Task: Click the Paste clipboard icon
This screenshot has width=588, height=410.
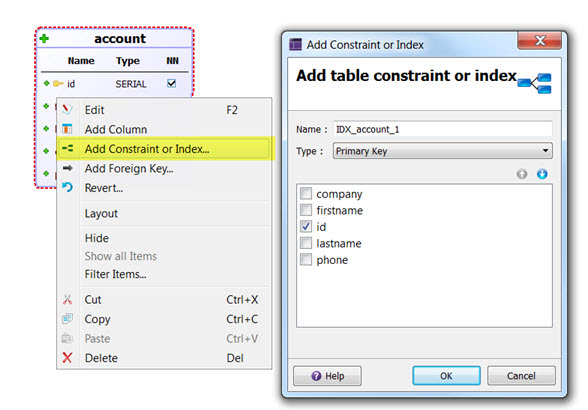Action: pyautogui.click(x=67, y=338)
